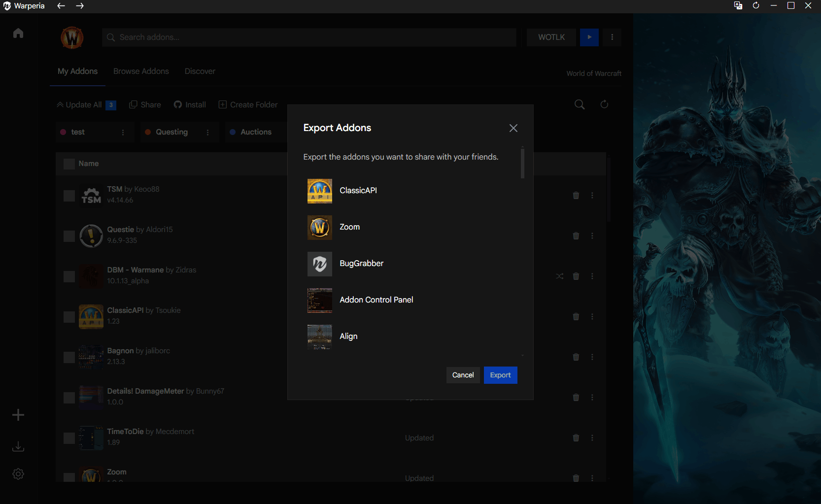
Task: Open Questie row three-dot menu
Action: point(592,236)
